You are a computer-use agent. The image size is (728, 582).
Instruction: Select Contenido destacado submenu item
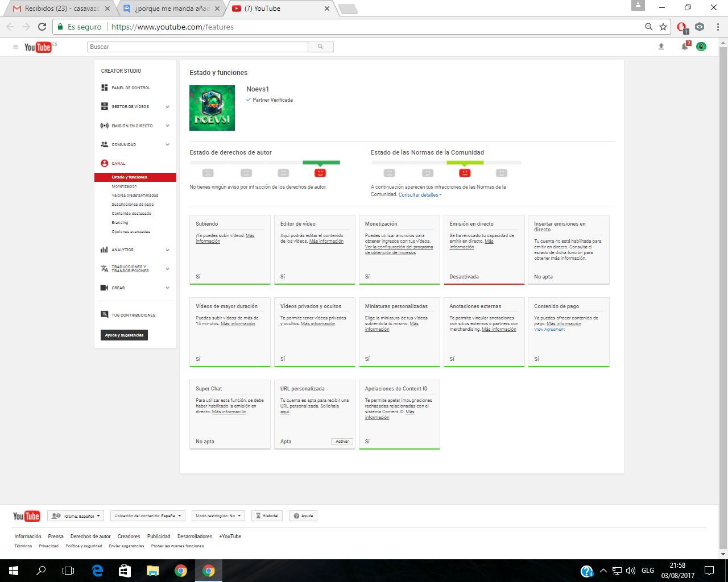point(131,213)
